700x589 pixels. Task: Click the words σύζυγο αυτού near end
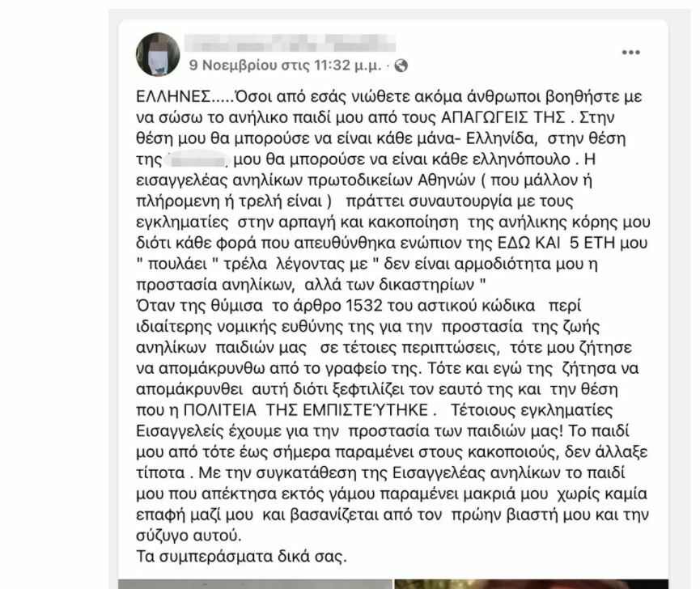(189, 536)
